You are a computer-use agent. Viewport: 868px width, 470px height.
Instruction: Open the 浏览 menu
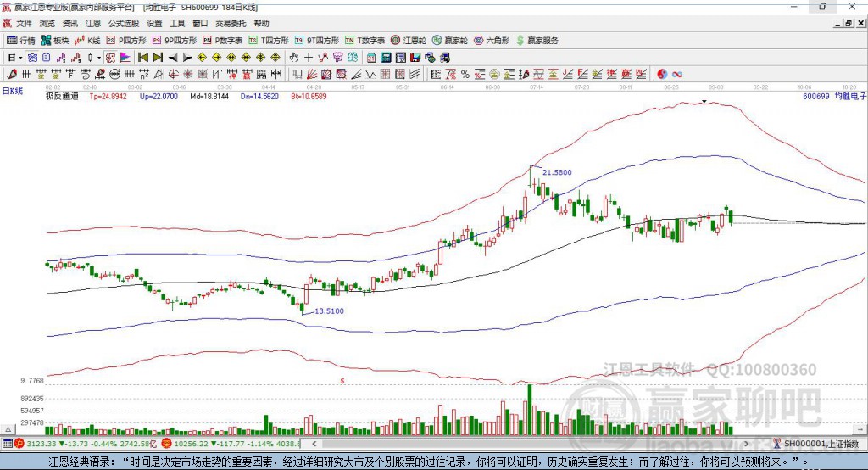pos(47,23)
